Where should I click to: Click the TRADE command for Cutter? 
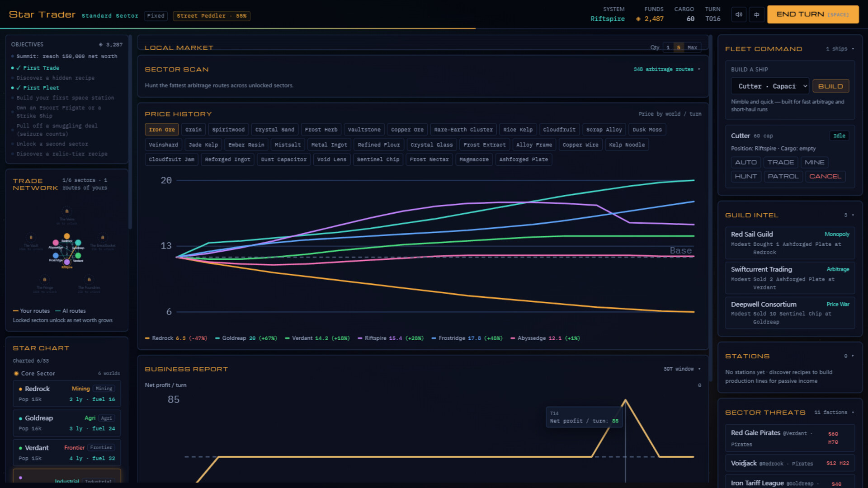[x=780, y=162]
